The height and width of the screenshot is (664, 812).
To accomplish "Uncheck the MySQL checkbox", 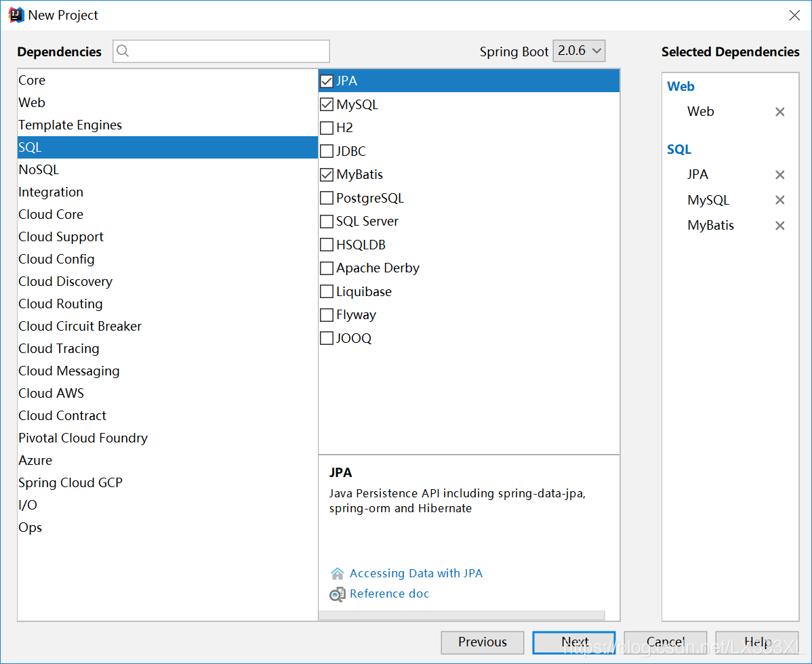I will 327,104.
